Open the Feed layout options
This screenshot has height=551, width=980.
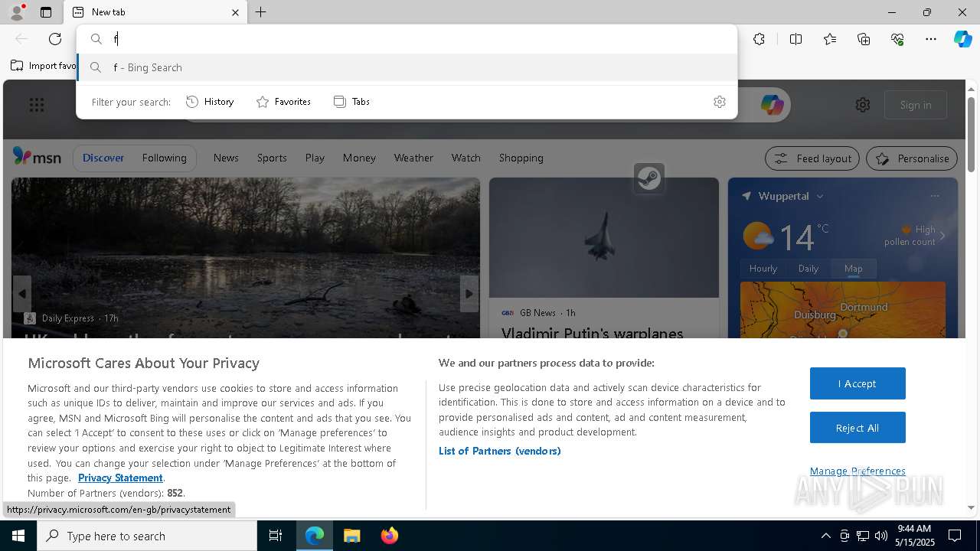pyautogui.click(x=812, y=158)
